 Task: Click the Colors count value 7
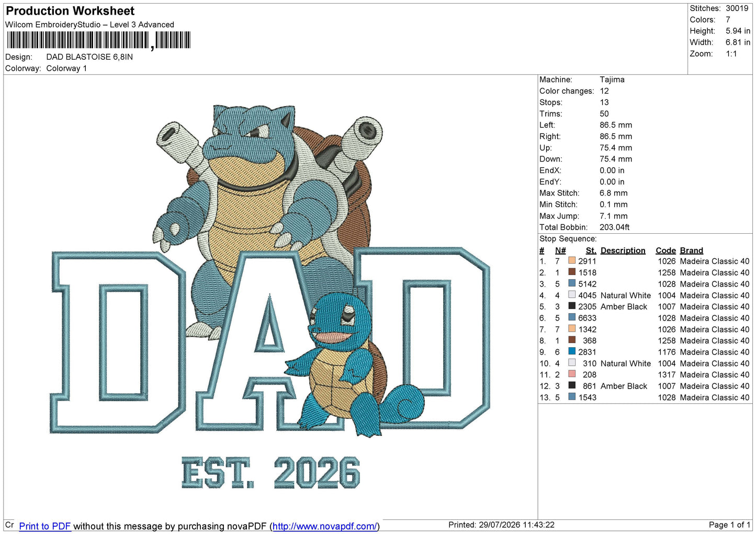(x=728, y=20)
